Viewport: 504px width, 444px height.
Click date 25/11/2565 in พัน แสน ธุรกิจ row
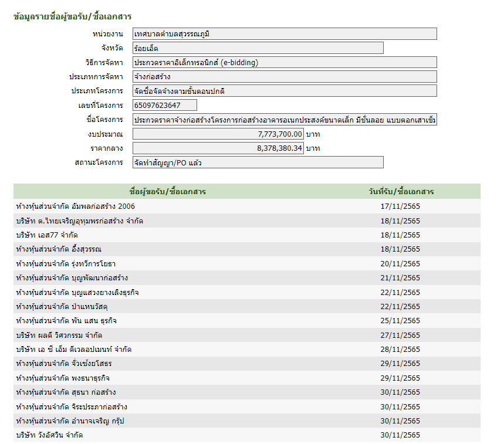coord(400,321)
